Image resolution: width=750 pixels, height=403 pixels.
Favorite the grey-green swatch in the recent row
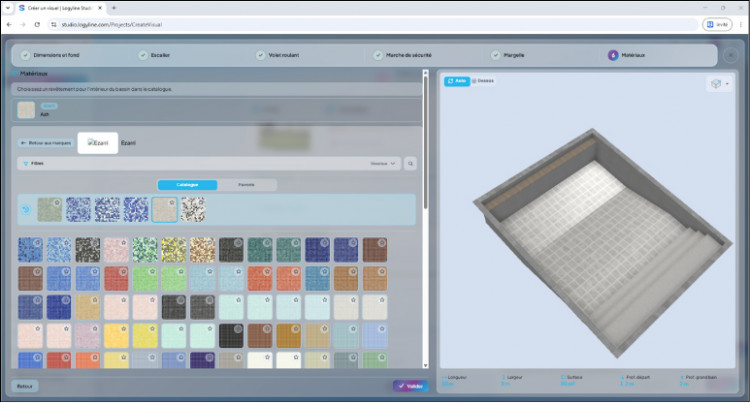57,203
